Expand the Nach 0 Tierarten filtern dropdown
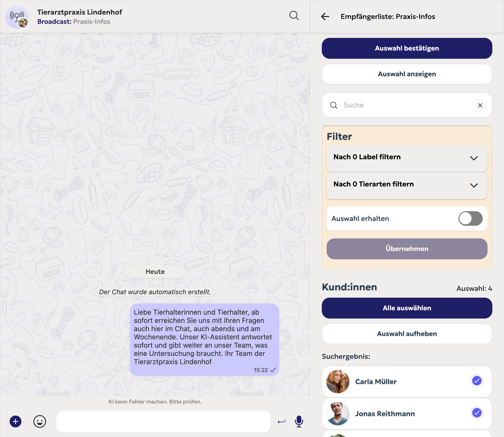Viewport: 504px width, 437px height. click(407, 186)
